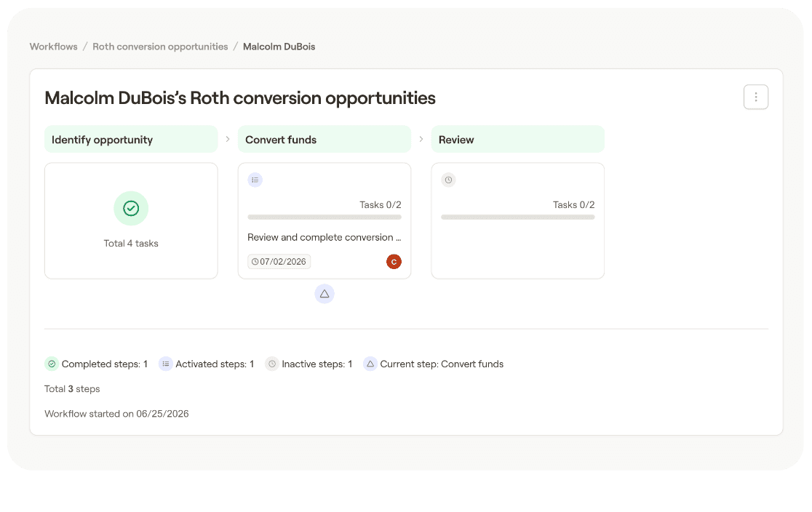Click the Completed steps checkmark legend icon

pyautogui.click(x=52, y=364)
